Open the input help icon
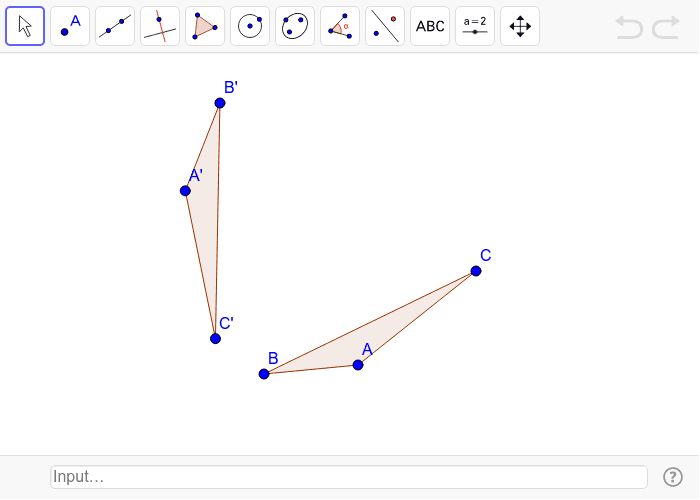The height and width of the screenshot is (500, 700). (x=673, y=477)
